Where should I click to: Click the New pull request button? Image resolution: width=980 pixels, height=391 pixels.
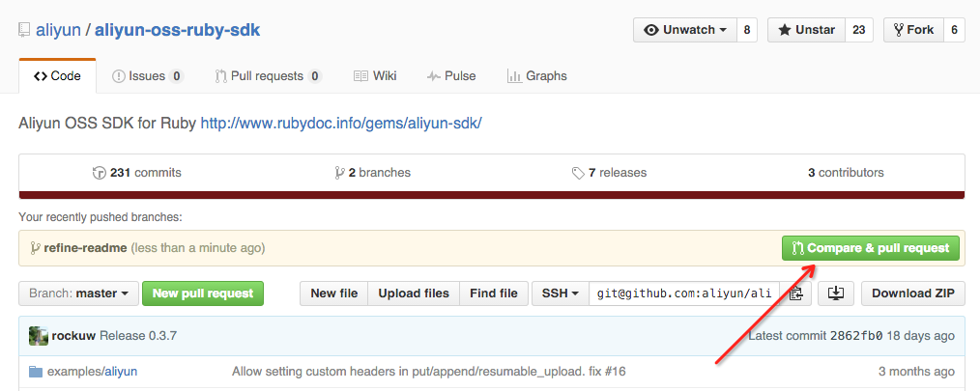pos(202,293)
